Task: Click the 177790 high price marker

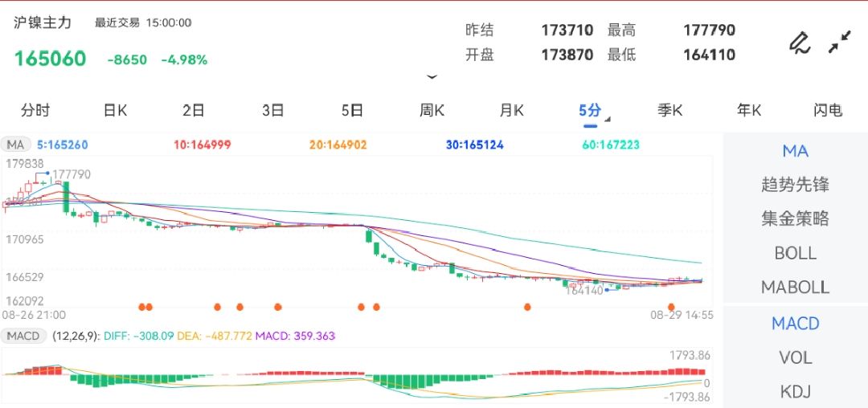Action: coord(72,174)
